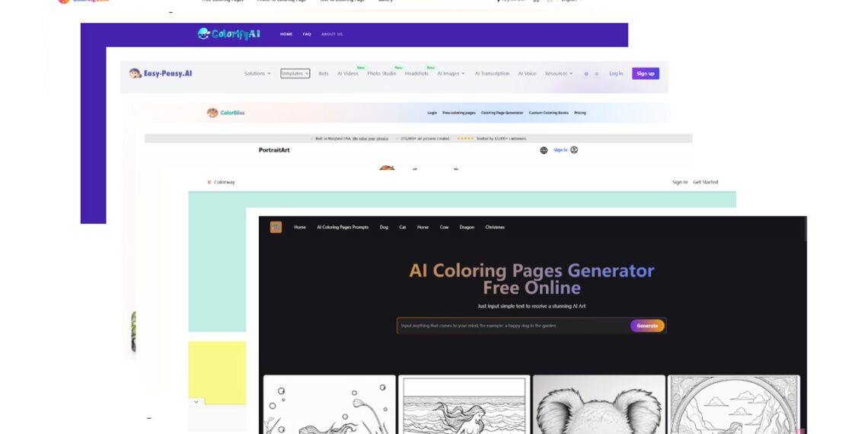The width and height of the screenshot is (868, 434).
Task: Click the globe language icon on PortraitArt
Action: pos(544,150)
